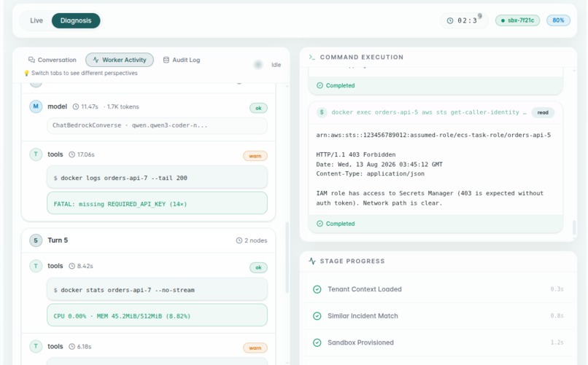Click the Worker Activity pulse icon
Viewport: 588px width, 365px height.
(96, 60)
